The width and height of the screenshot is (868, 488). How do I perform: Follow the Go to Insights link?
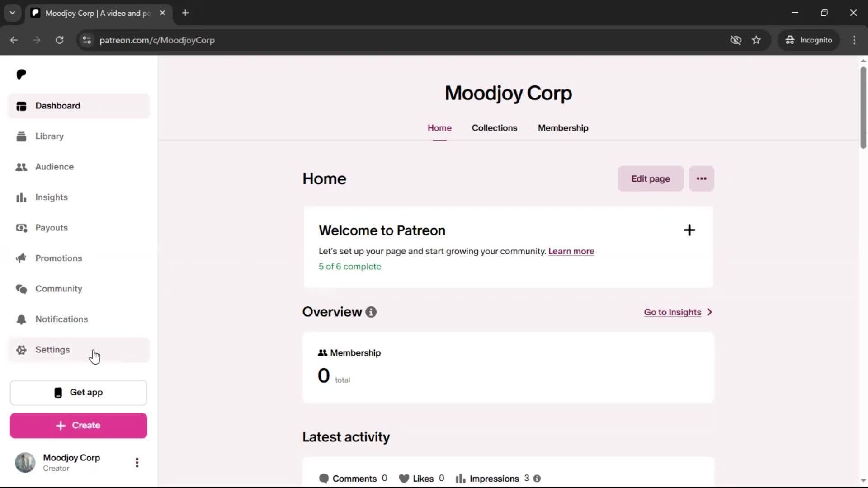pos(672,312)
